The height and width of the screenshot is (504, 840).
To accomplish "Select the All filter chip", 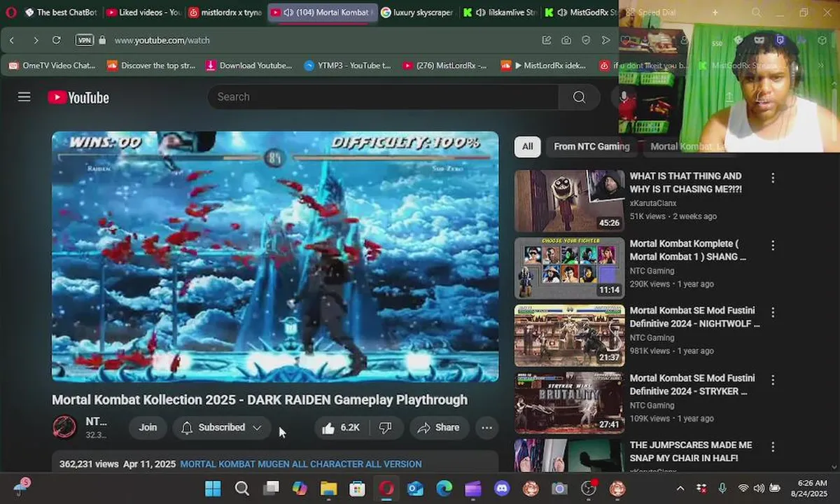I will 527,147.
